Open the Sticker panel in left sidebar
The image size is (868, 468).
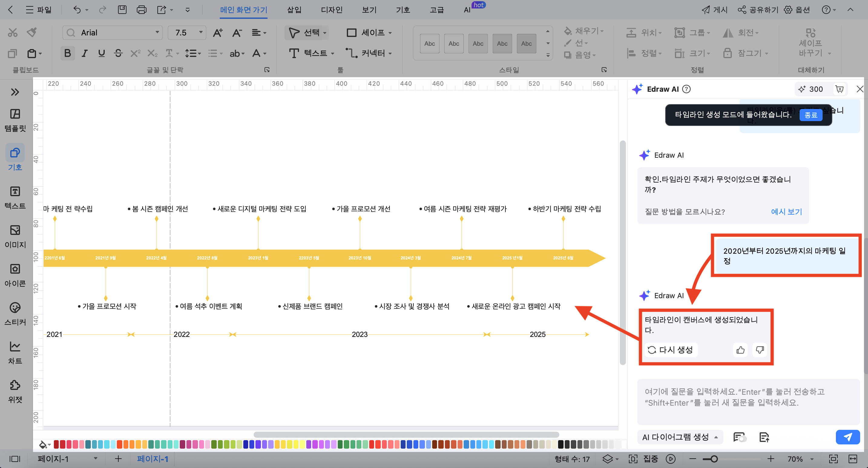tap(15, 313)
